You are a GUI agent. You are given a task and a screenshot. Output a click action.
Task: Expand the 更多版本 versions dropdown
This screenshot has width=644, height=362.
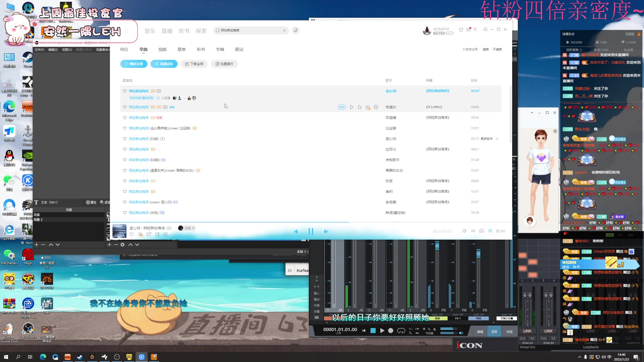click(497, 139)
